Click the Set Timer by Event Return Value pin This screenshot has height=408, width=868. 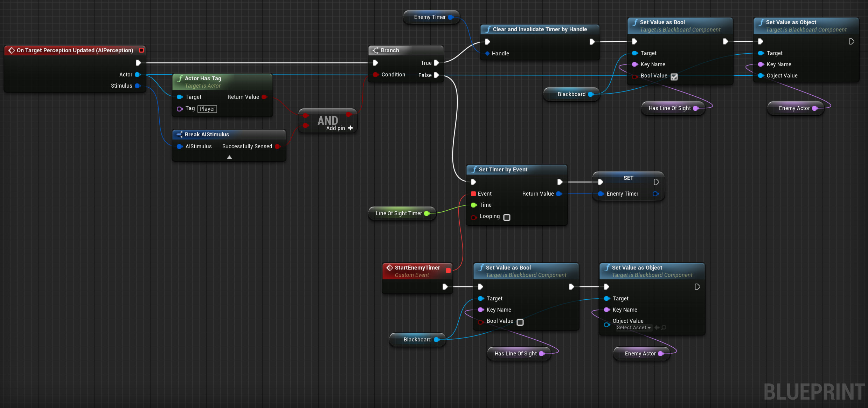tap(559, 193)
